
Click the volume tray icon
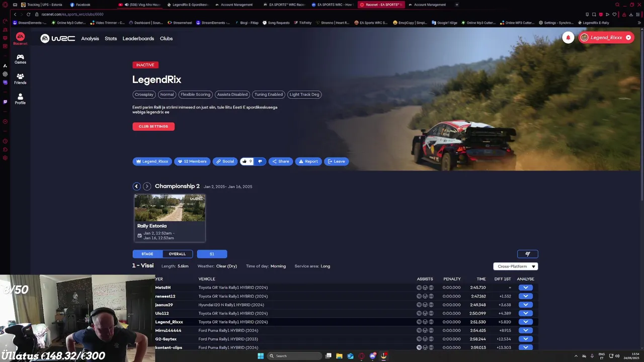(x=617, y=356)
